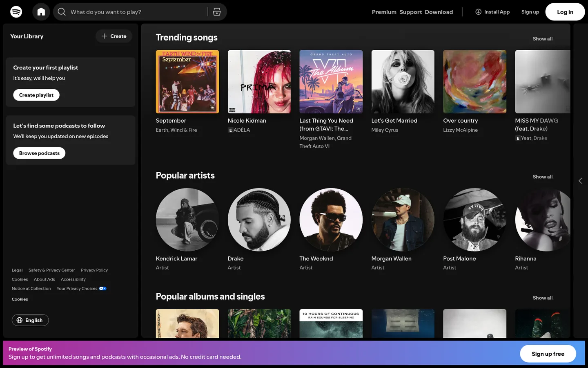
Task: Select Install App
Action: click(492, 12)
